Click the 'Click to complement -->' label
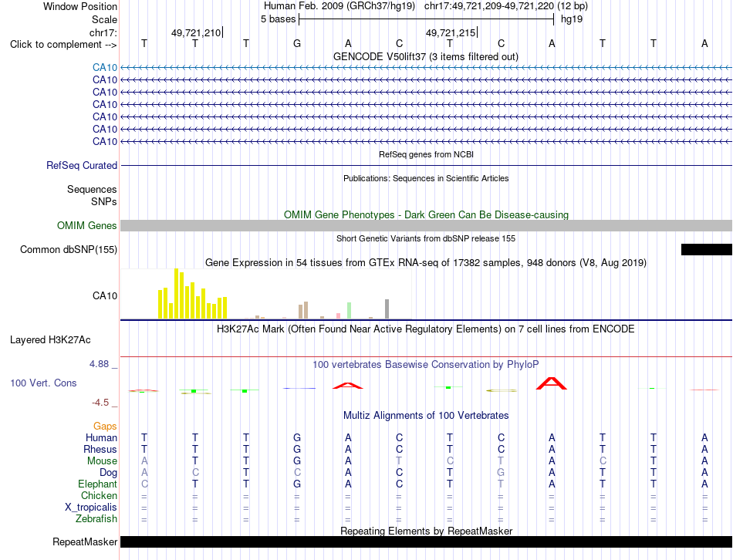Viewport: 733px width, 560px height. click(63, 45)
